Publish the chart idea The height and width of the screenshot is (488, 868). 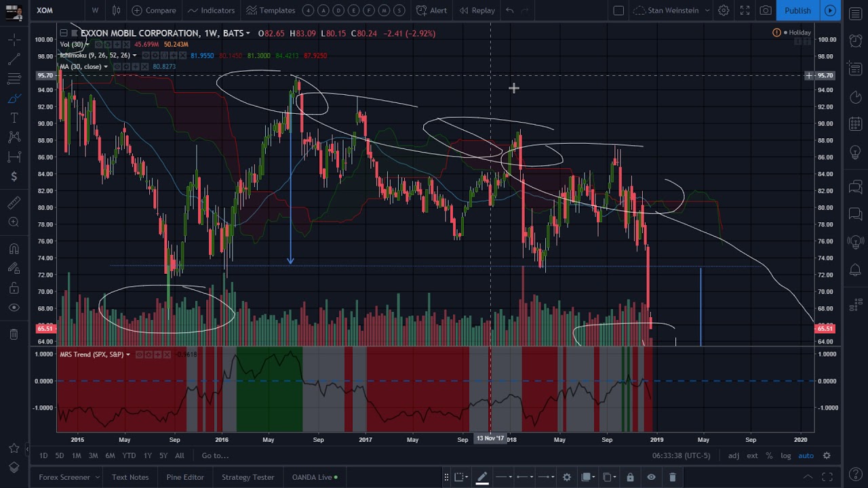point(797,10)
